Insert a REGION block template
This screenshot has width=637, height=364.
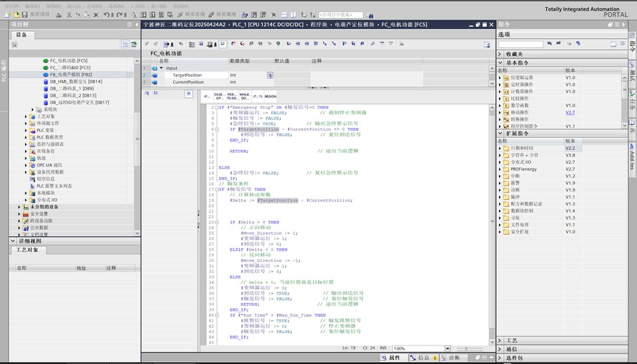tap(271, 96)
